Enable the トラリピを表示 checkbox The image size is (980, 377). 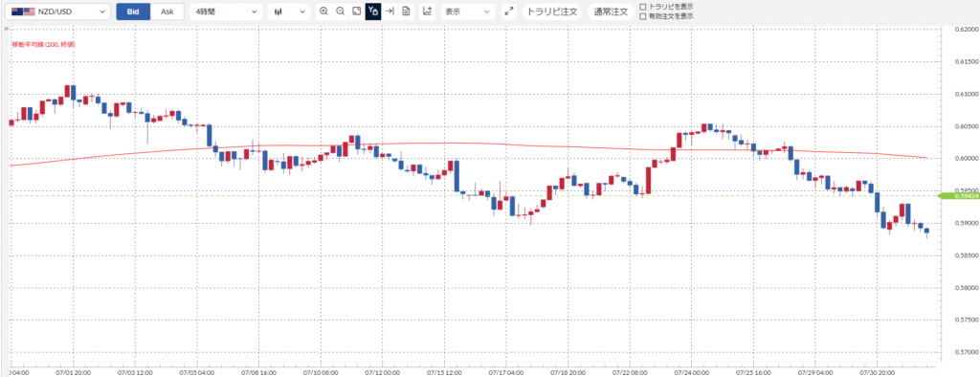pyautogui.click(x=643, y=7)
